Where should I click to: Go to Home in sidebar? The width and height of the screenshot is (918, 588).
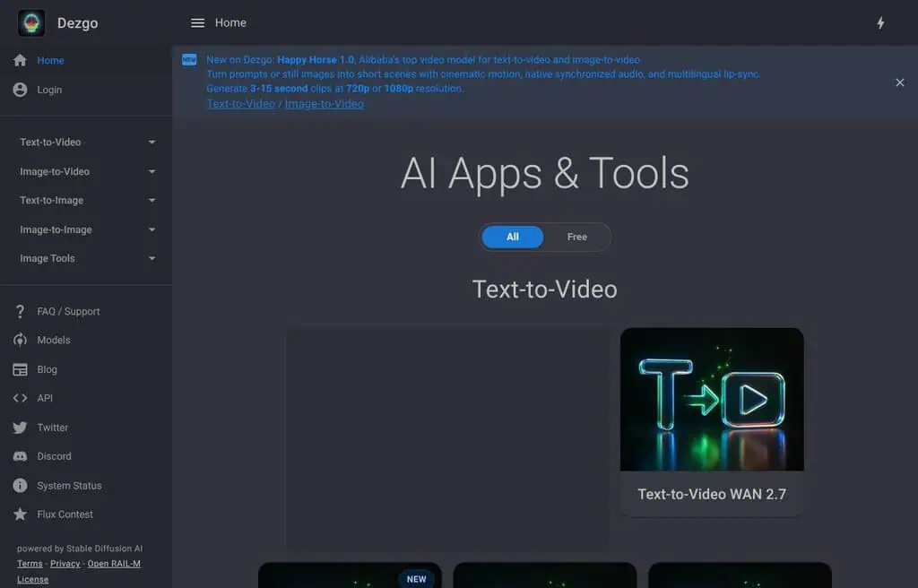(50, 60)
